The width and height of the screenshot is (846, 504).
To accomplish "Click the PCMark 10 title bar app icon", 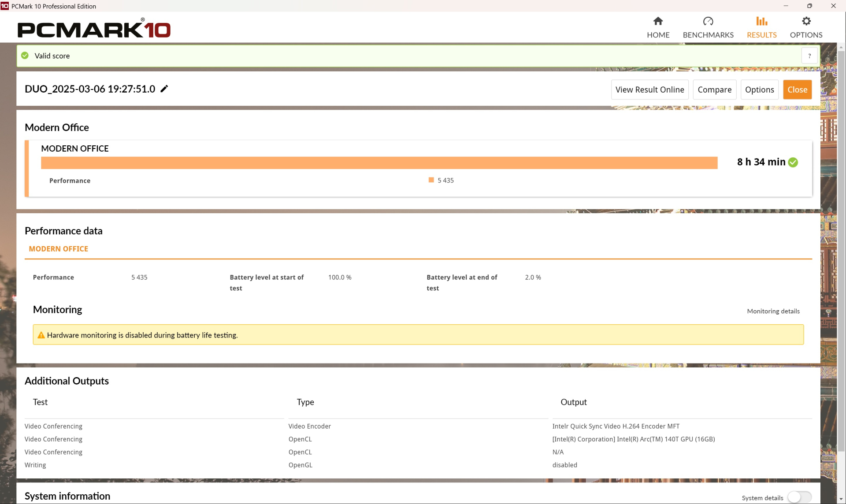I will coord(5,6).
